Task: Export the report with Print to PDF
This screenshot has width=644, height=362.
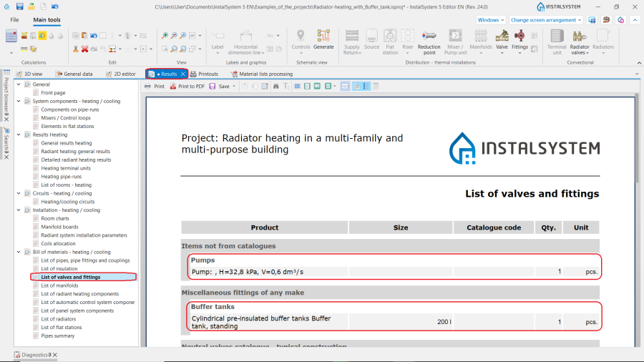Action: click(187, 86)
